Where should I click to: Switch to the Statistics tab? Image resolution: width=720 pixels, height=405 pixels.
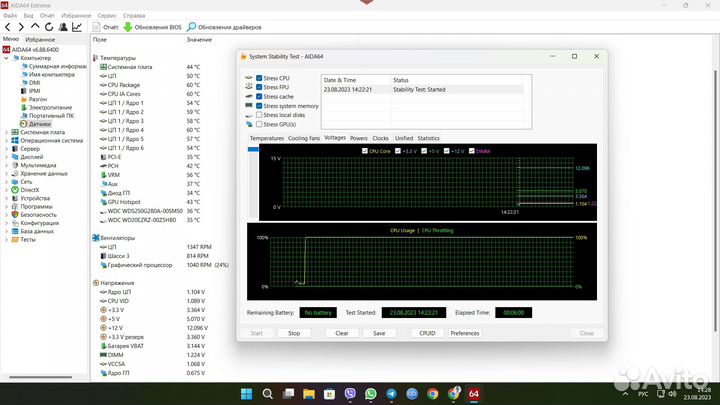pyautogui.click(x=428, y=138)
